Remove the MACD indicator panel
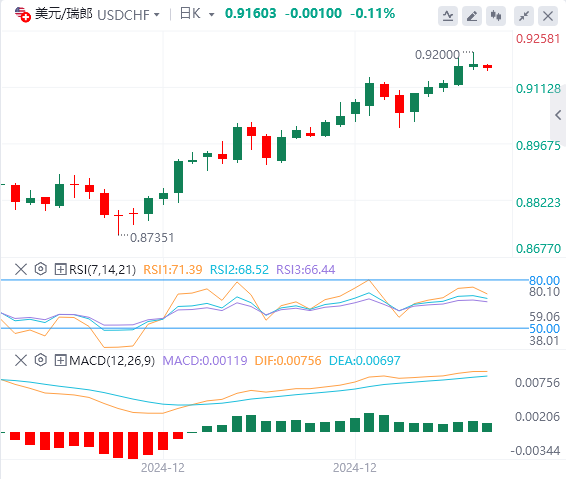This screenshot has height=479, width=566. [x=21, y=360]
